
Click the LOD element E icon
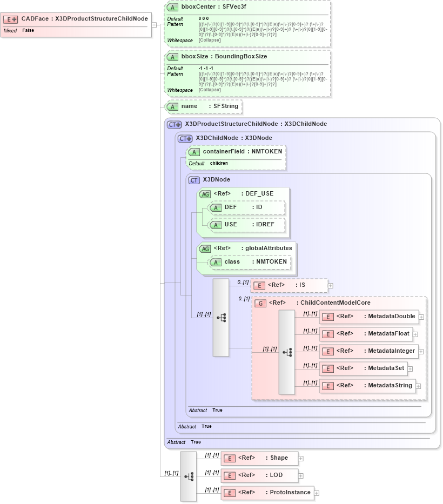click(x=230, y=476)
